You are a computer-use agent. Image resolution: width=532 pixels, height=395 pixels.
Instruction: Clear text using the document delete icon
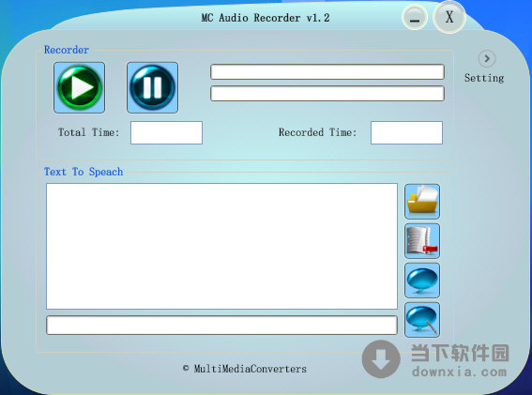[x=422, y=241]
